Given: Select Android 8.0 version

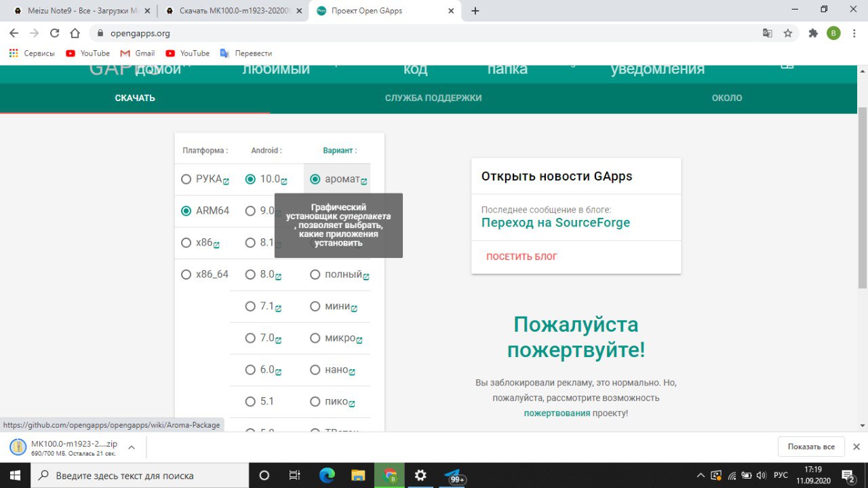Looking at the screenshot, I should click(250, 274).
